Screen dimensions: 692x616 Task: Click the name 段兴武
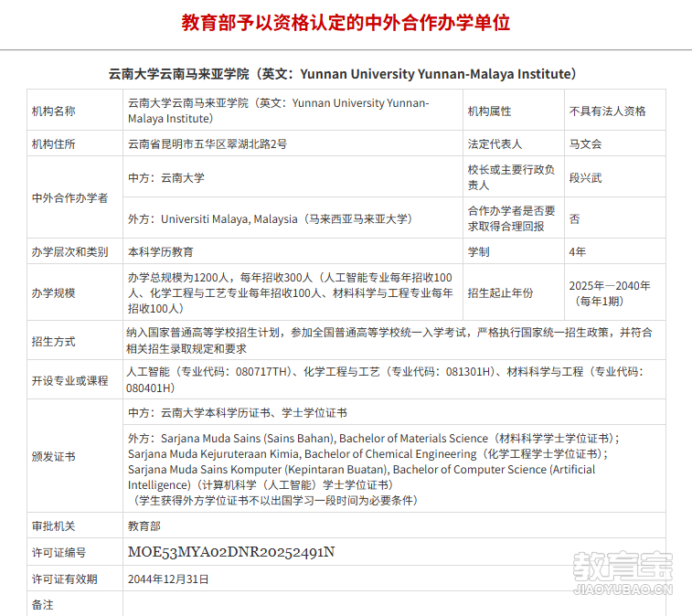point(585,178)
